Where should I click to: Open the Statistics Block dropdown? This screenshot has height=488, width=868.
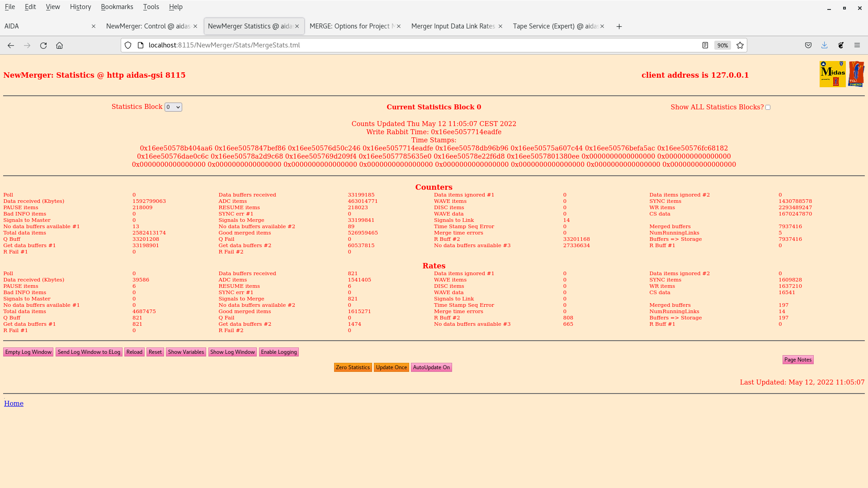pyautogui.click(x=173, y=107)
